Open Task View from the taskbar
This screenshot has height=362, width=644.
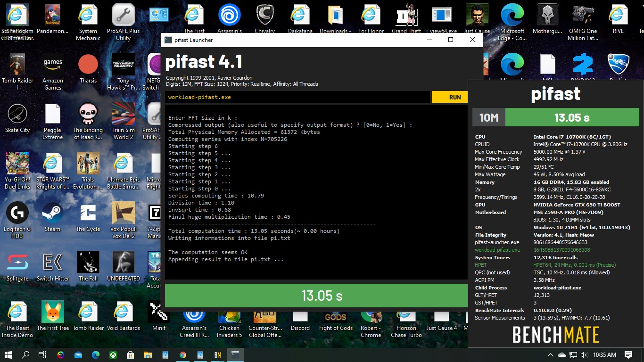pos(42,354)
